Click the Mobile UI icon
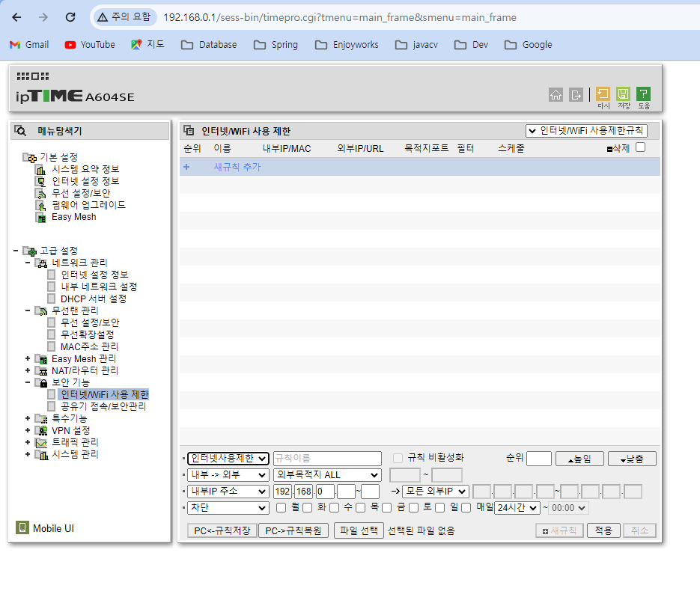The image size is (700, 615). pos(22,527)
